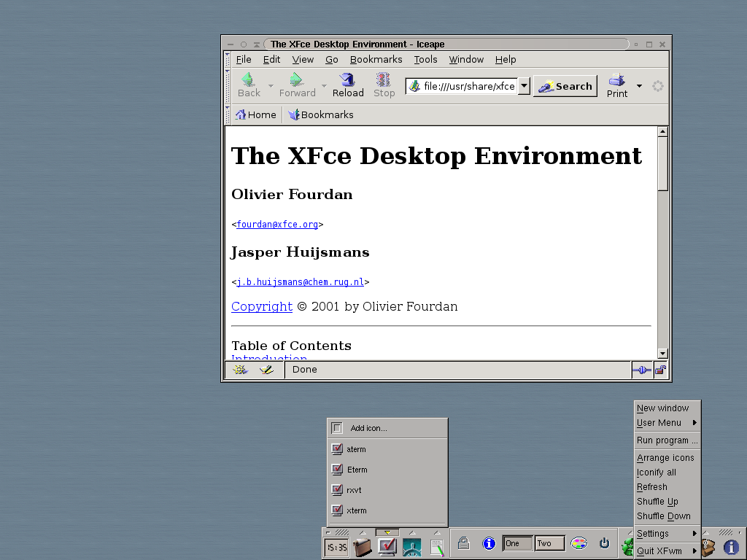The width and height of the screenshot is (747, 560).
Task: Select Iconify all in desktop menu
Action: (x=667, y=472)
